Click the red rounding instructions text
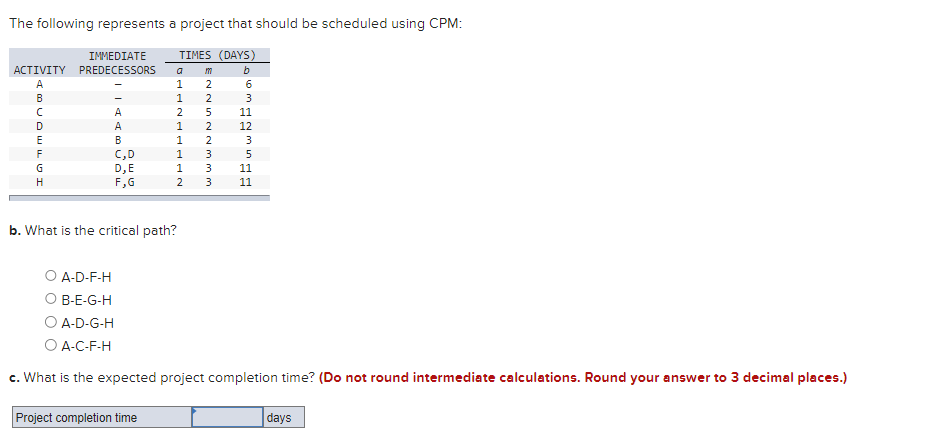Image resolution: width=934 pixels, height=432 pixels. (583, 378)
